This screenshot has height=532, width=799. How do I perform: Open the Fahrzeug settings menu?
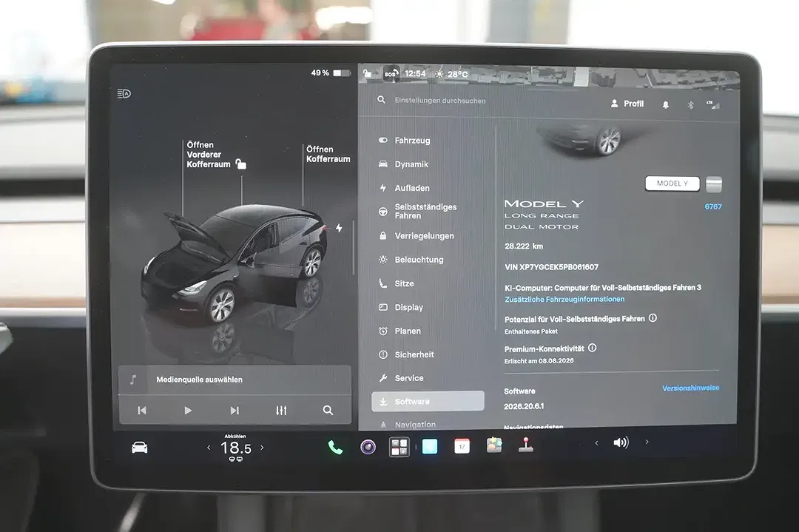405,140
